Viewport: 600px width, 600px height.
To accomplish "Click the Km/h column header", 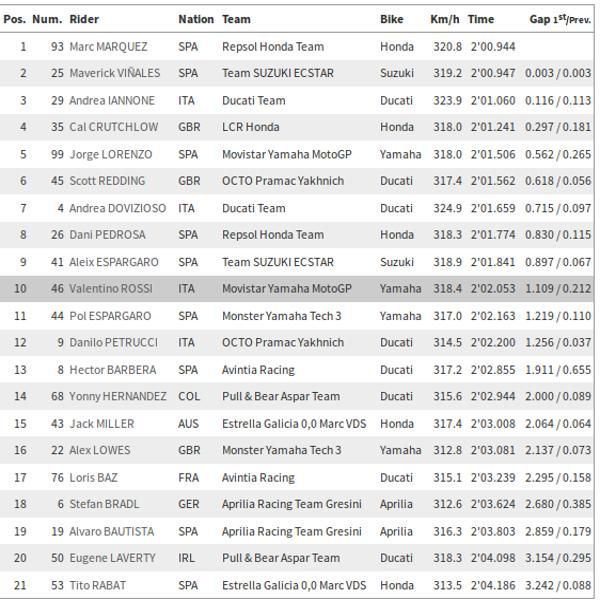I will 444,19.
